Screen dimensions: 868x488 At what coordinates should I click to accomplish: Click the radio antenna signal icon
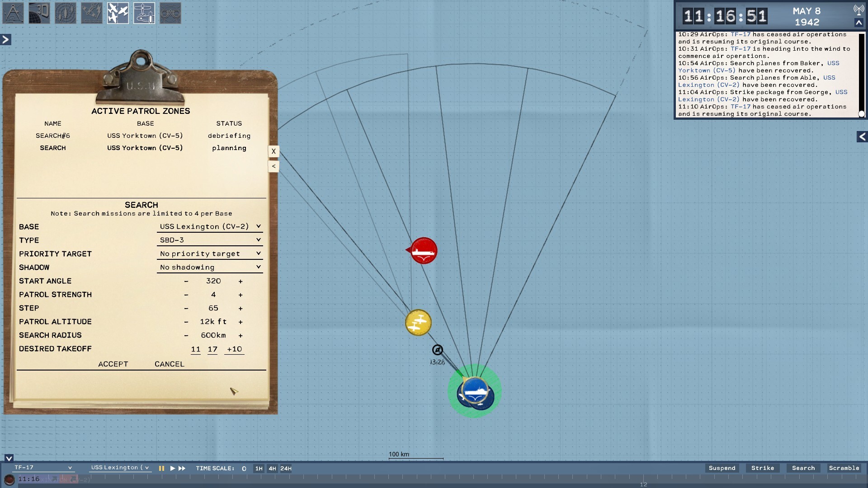click(859, 10)
